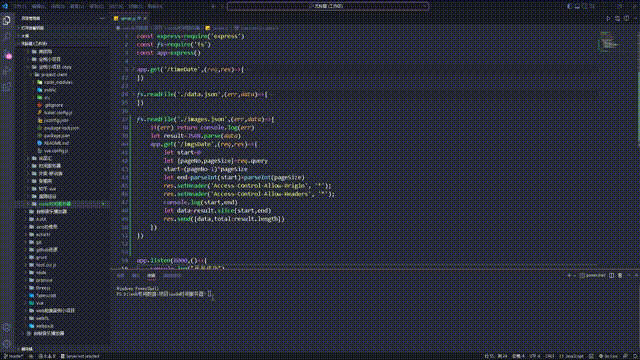Kill the terminal with trash icon

click(x=620, y=276)
